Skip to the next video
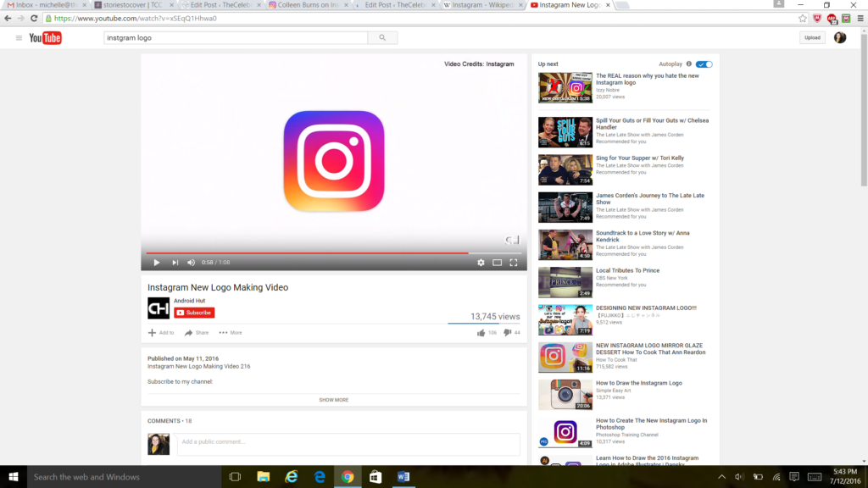Screen dimensions: 868x488 (x=175, y=263)
